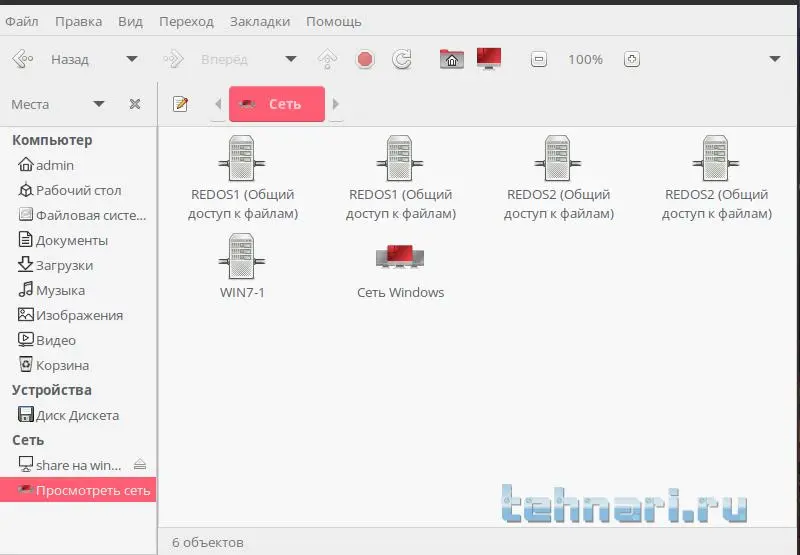This screenshot has width=800, height=555.
Task: Reload the current location
Action: [x=402, y=59]
